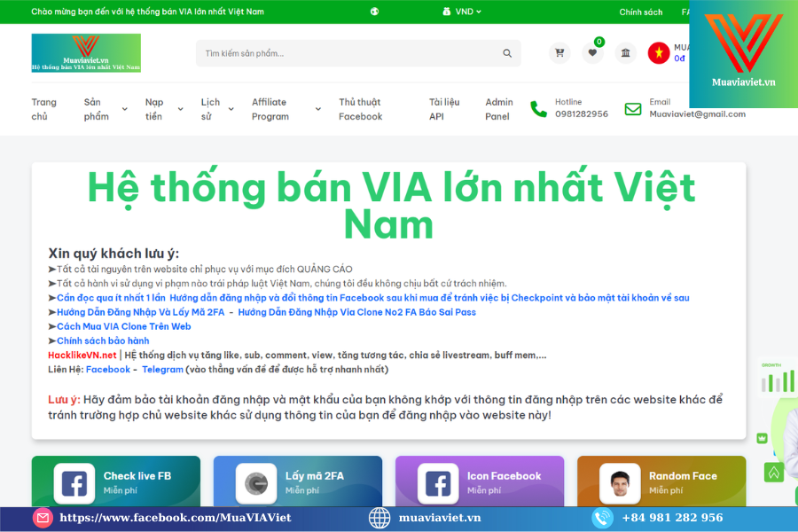Viewport: 798px width, 532px height.
Task: Open Hướng Dẫn Đăng Nhập Via Clone No2 FA link
Action: [356, 312]
